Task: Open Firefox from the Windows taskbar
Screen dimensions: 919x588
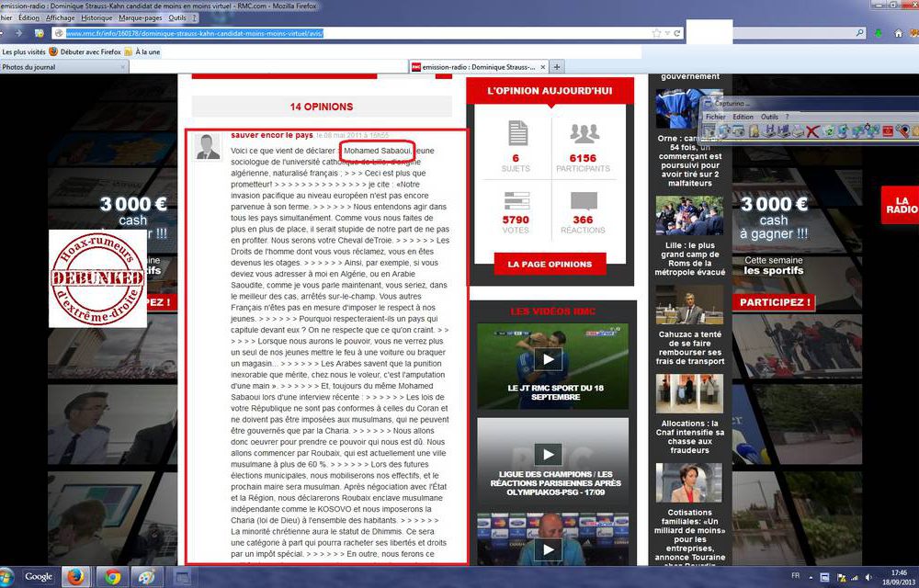Action: pyautogui.click(x=75, y=577)
